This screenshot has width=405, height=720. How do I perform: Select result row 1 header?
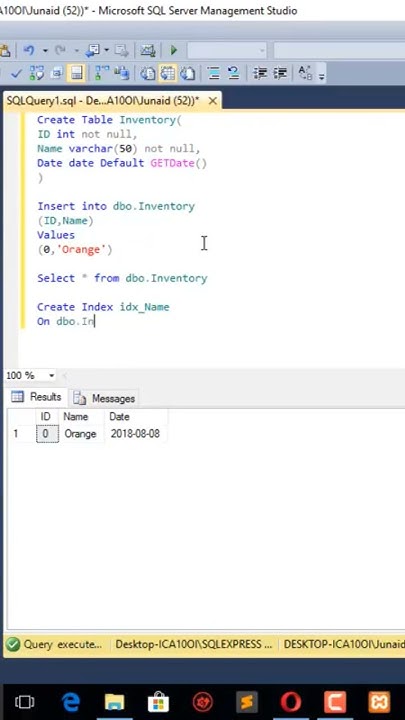coord(21,434)
